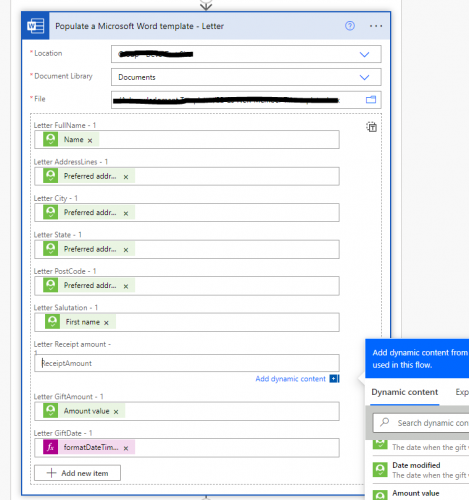469x500 pixels.
Task: Remove the token in Letter AddressLines
Action: pyautogui.click(x=126, y=177)
